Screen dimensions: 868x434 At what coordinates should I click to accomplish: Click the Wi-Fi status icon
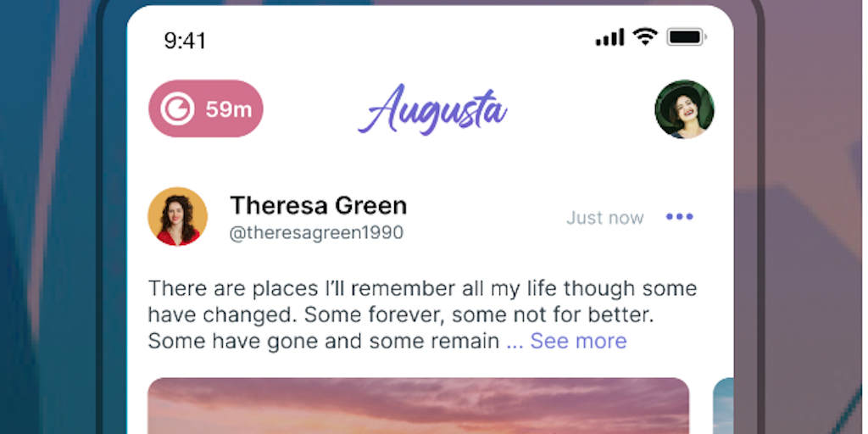click(645, 37)
